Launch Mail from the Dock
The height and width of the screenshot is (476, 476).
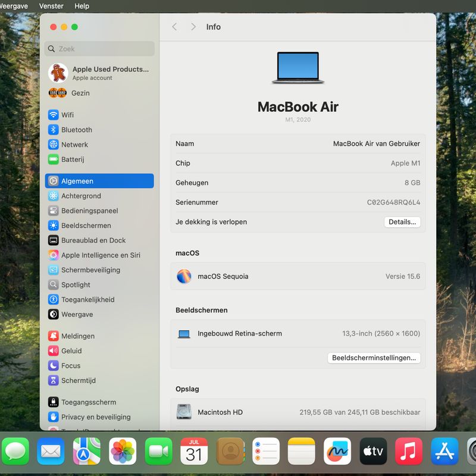click(51, 452)
